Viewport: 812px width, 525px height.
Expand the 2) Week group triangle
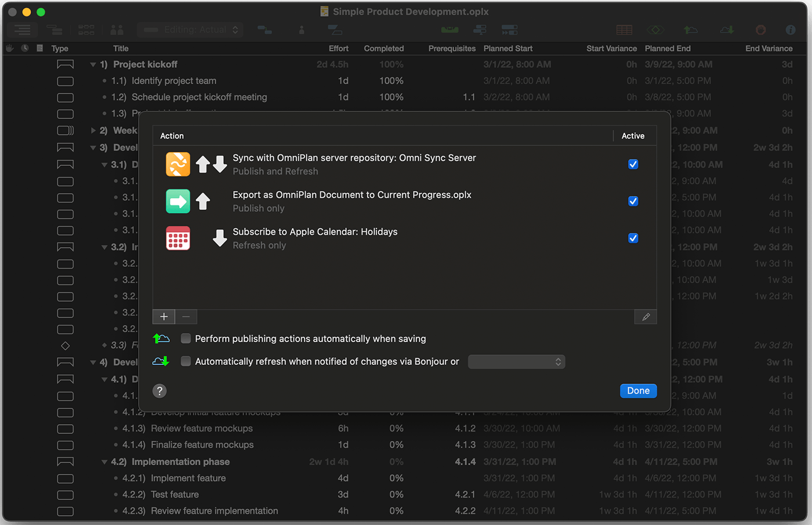point(93,131)
